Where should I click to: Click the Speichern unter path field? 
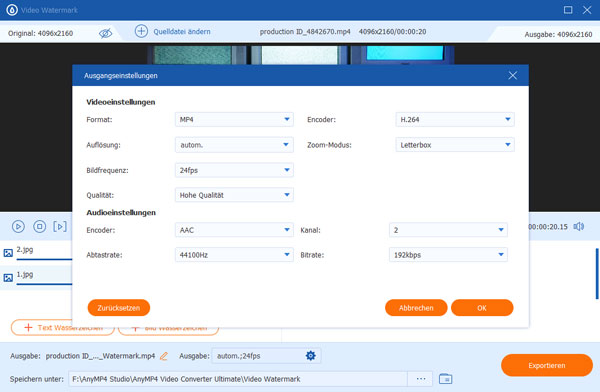click(x=238, y=379)
